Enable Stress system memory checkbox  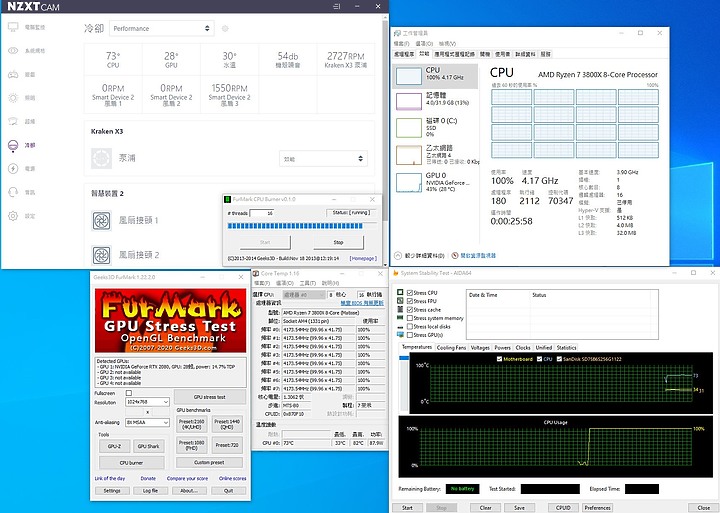(x=410, y=318)
